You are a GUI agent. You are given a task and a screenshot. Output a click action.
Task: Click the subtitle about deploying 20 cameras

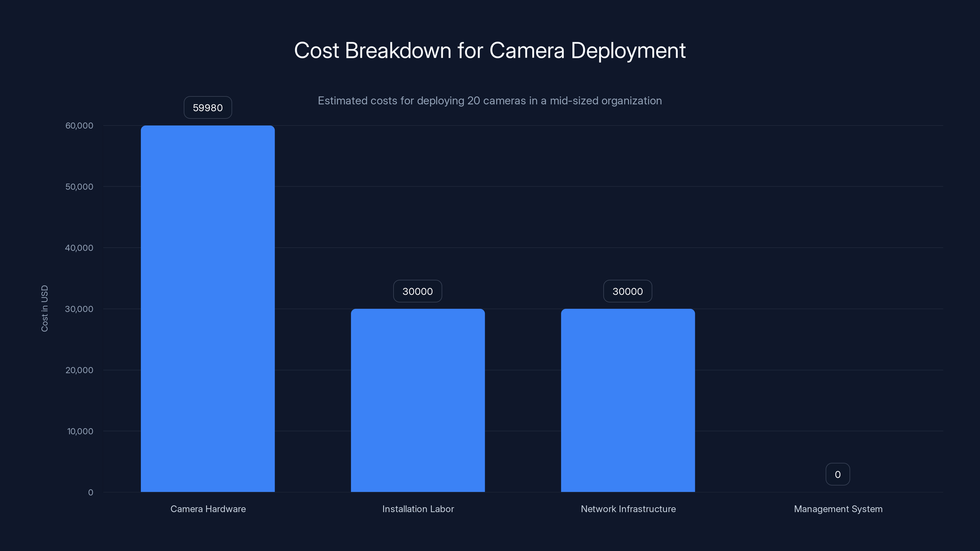click(x=490, y=101)
